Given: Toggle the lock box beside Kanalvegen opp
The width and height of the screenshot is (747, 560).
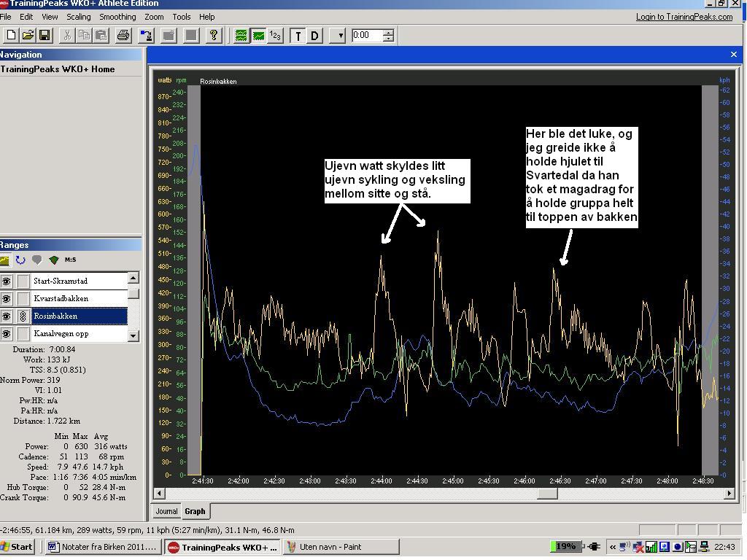Looking at the screenshot, I should click(23, 334).
